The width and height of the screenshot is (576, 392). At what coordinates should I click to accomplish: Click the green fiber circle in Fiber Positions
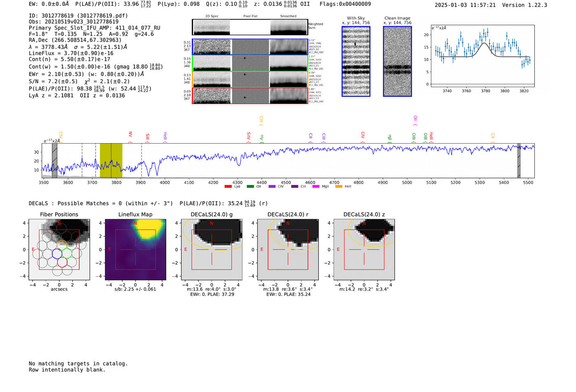point(67,253)
